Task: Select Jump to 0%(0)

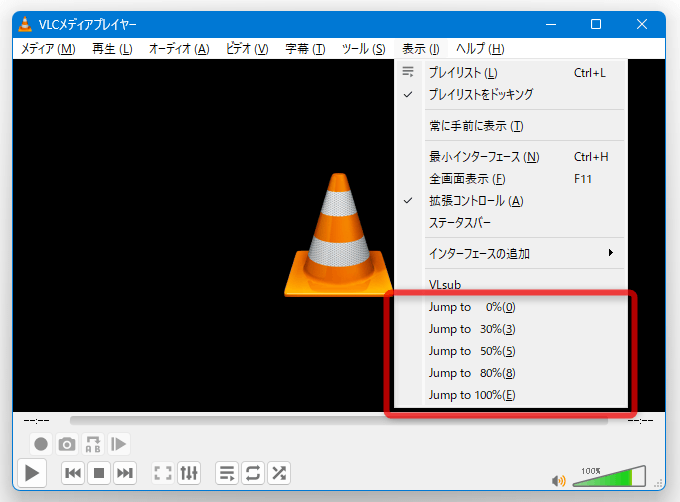Action: [511, 307]
